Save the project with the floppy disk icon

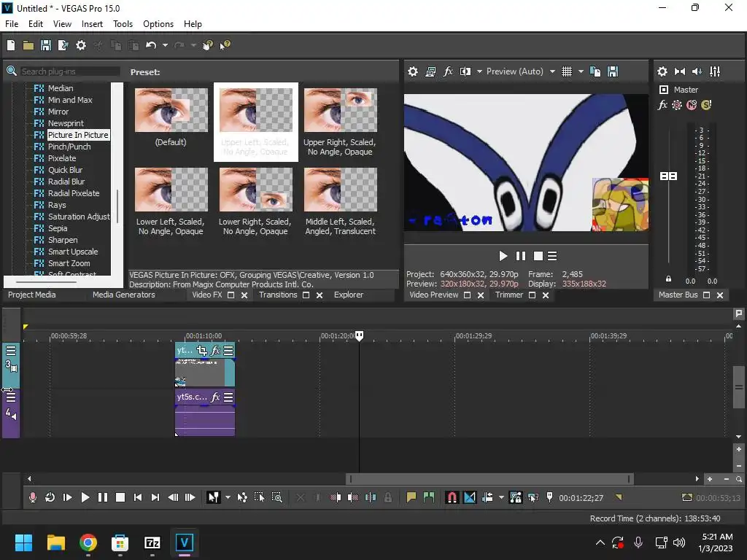point(46,45)
